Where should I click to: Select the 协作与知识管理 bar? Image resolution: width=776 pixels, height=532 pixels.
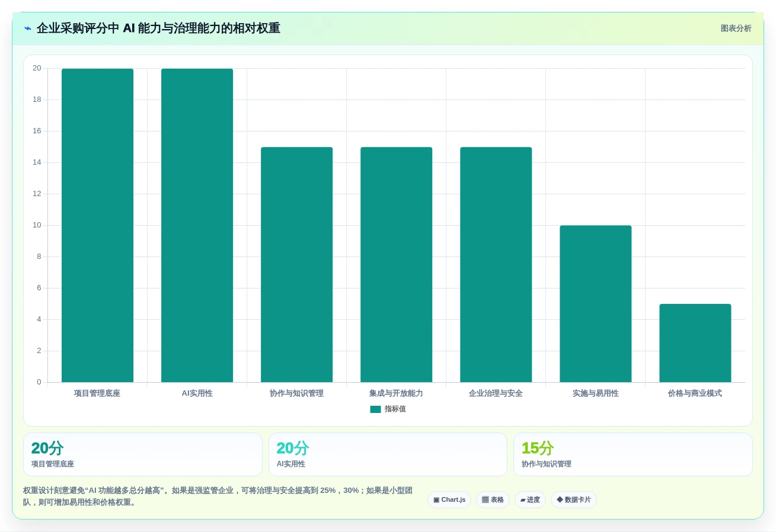point(296,265)
